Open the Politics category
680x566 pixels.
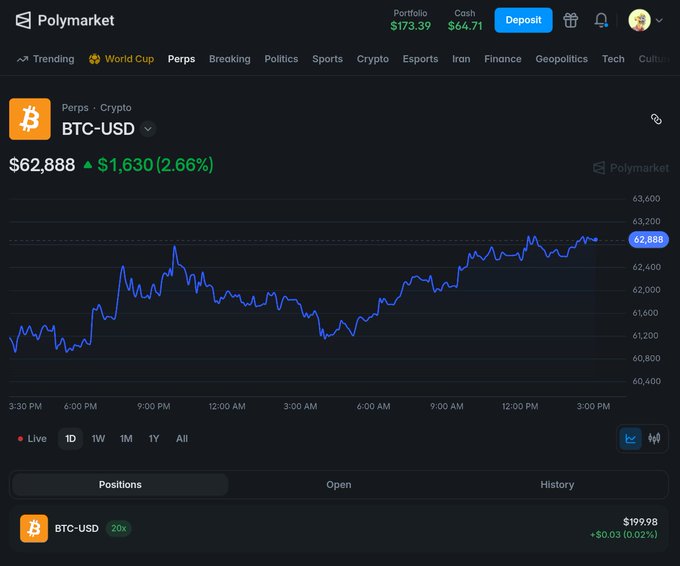[281, 59]
